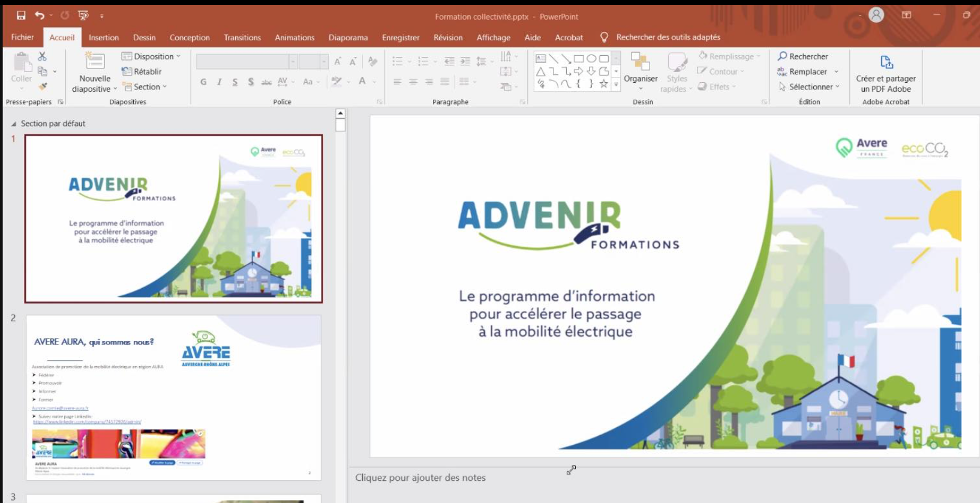
Task: Click the Rétablir reset button
Action: tap(142, 71)
